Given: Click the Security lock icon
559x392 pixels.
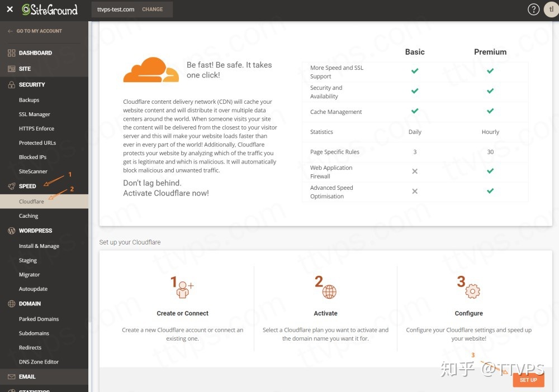Looking at the screenshot, I should click(11, 85).
